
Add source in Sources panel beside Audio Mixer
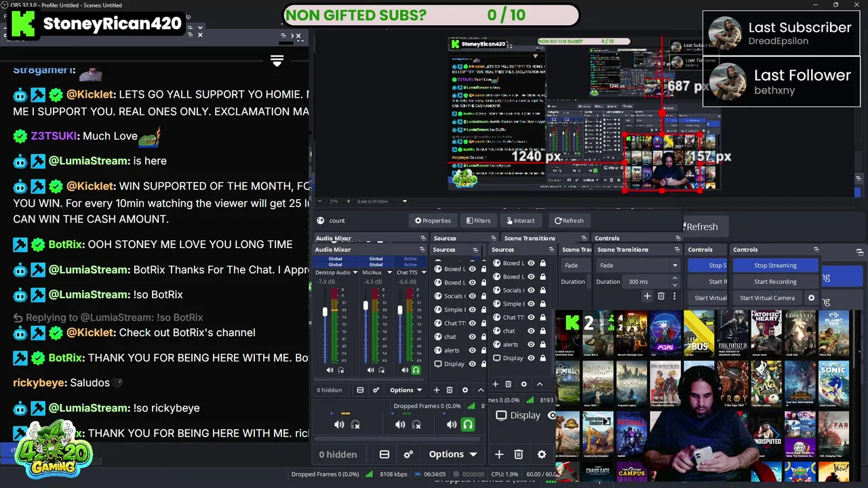pos(437,390)
